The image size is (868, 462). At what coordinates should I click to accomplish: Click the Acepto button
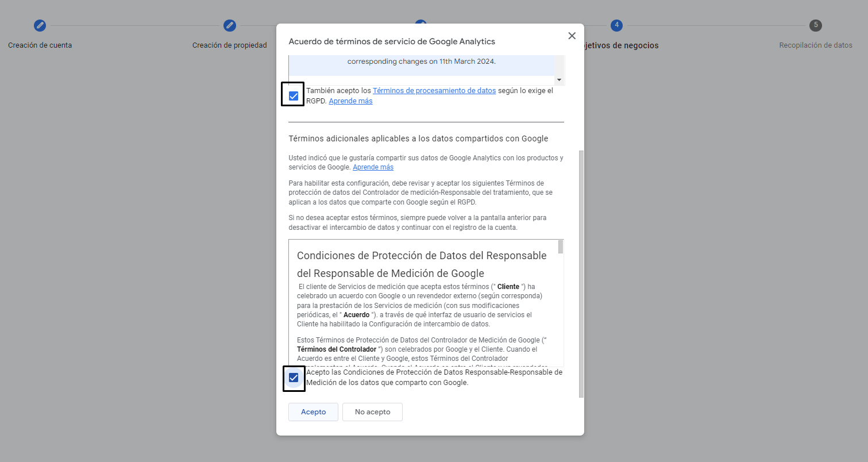click(313, 412)
